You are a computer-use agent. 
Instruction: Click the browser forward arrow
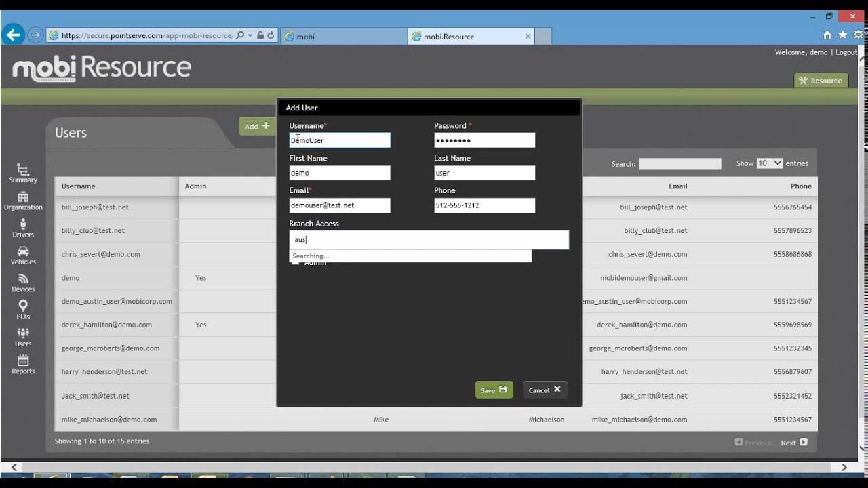click(35, 35)
